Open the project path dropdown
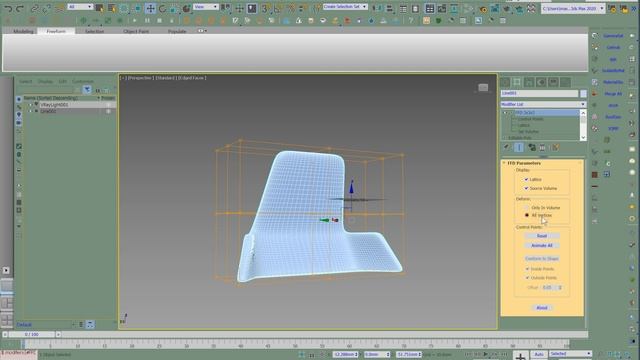 click(573, 8)
